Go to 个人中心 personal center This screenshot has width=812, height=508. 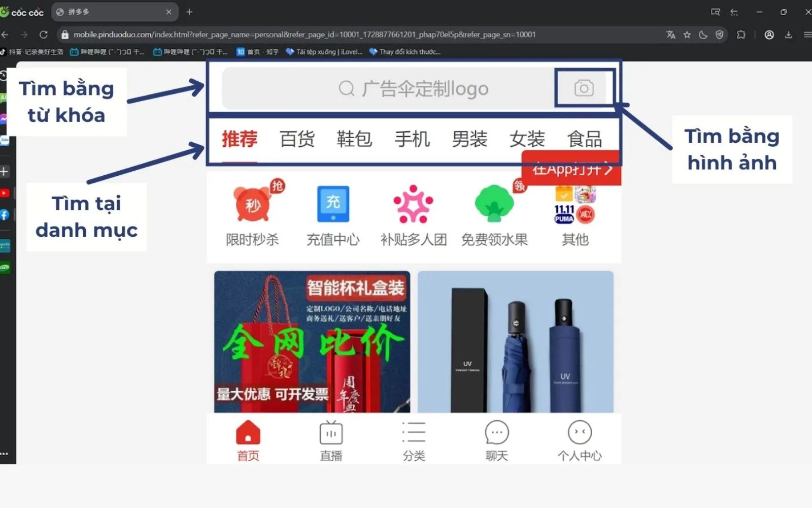(x=579, y=439)
